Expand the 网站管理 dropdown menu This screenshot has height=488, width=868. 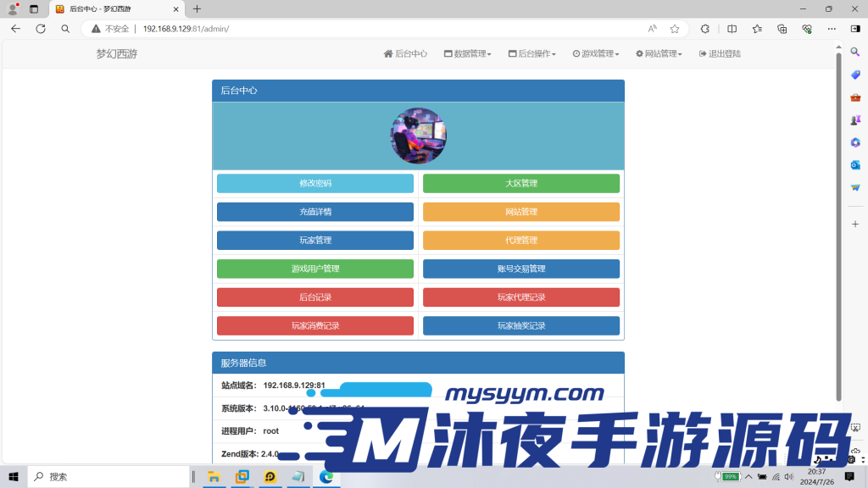point(659,53)
